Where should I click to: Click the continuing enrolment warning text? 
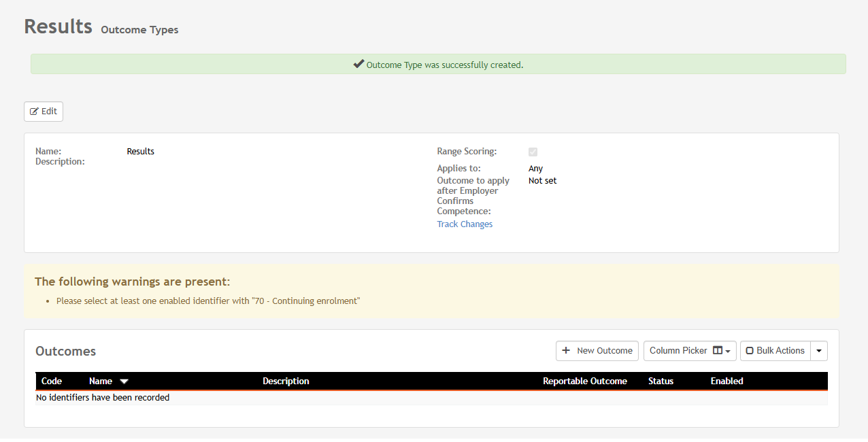(x=208, y=301)
